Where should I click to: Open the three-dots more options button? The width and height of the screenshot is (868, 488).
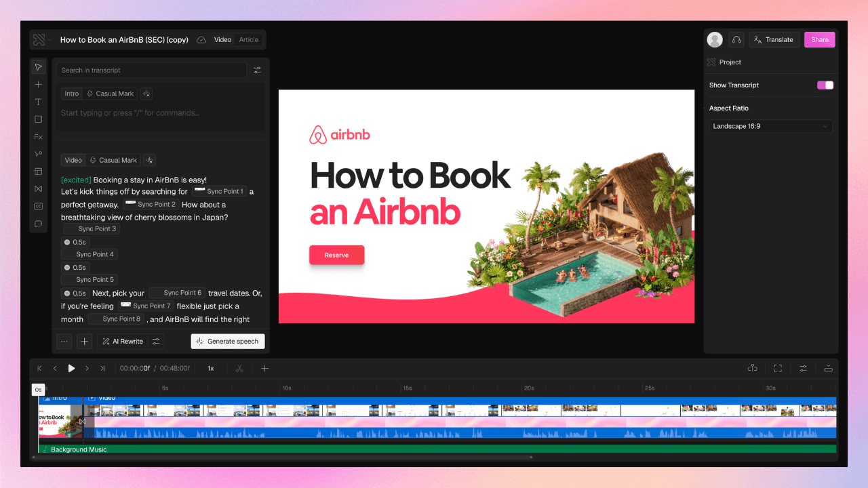64,342
